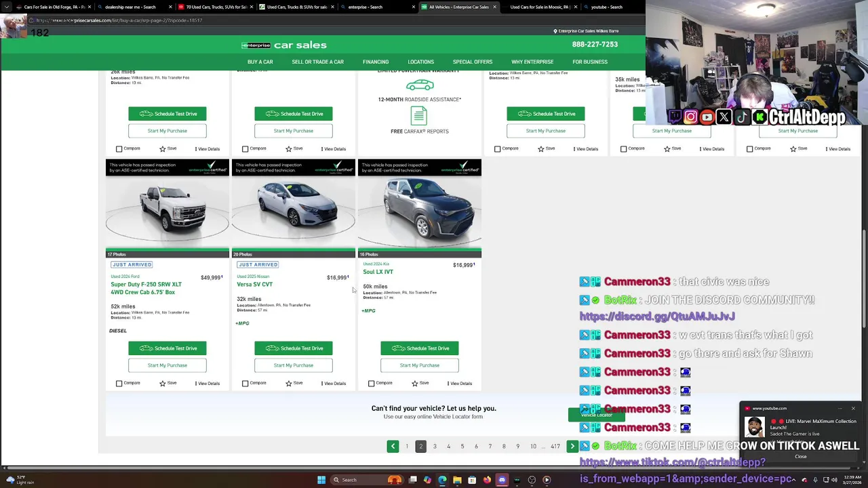Open the For Business menu

point(590,62)
